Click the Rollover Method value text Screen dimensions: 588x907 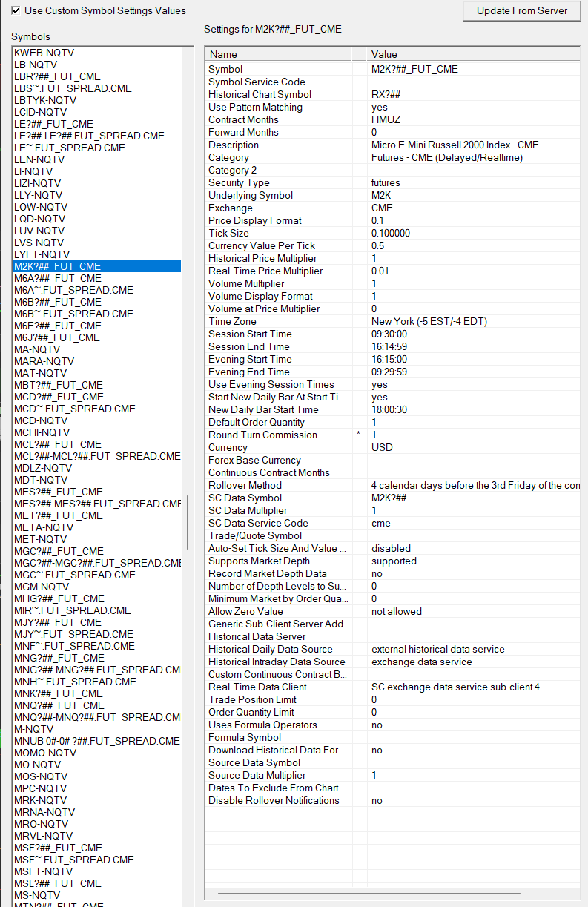(x=475, y=485)
